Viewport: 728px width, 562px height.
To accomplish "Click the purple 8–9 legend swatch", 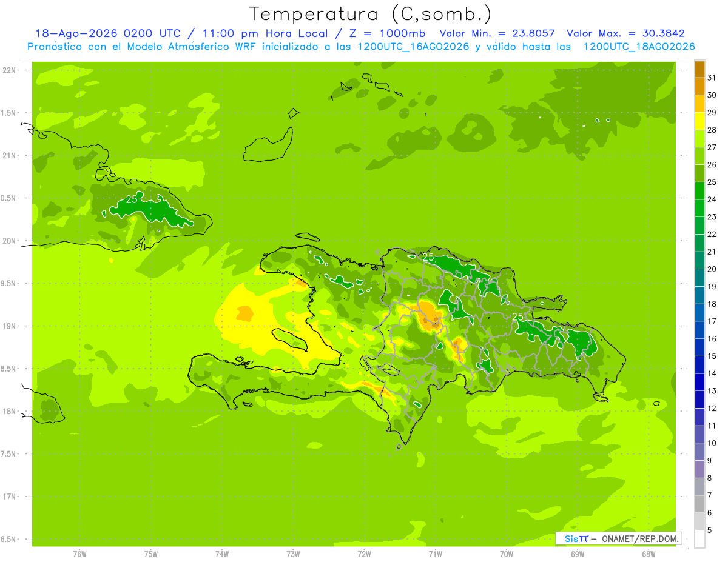I will pos(699,469).
